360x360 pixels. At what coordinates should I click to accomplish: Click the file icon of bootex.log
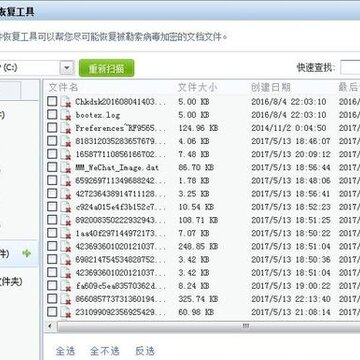click(66, 115)
